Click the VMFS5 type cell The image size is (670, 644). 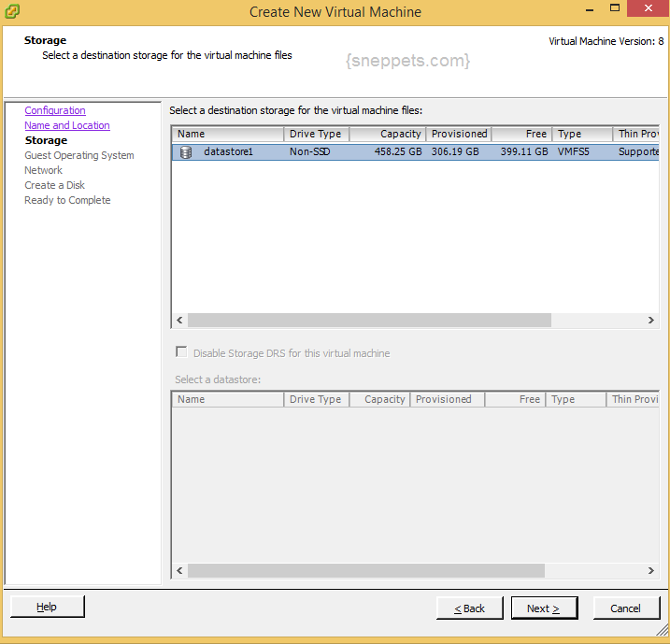point(574,151)
